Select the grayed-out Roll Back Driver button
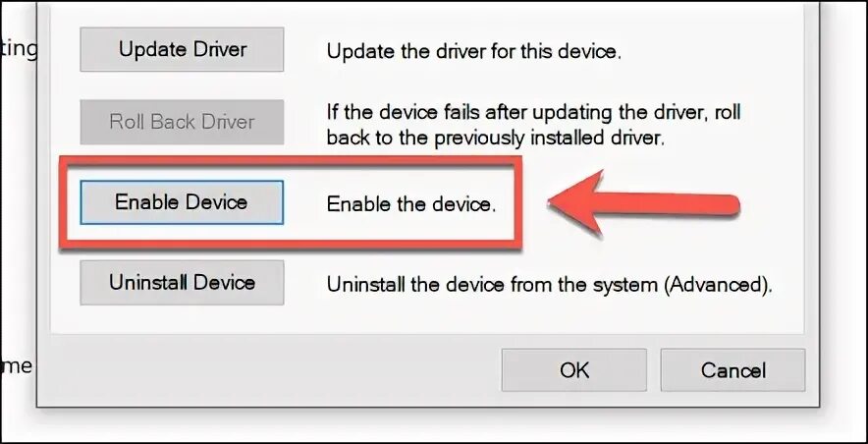This screenshot has width=868, height=444. click(x=182, y=122)
